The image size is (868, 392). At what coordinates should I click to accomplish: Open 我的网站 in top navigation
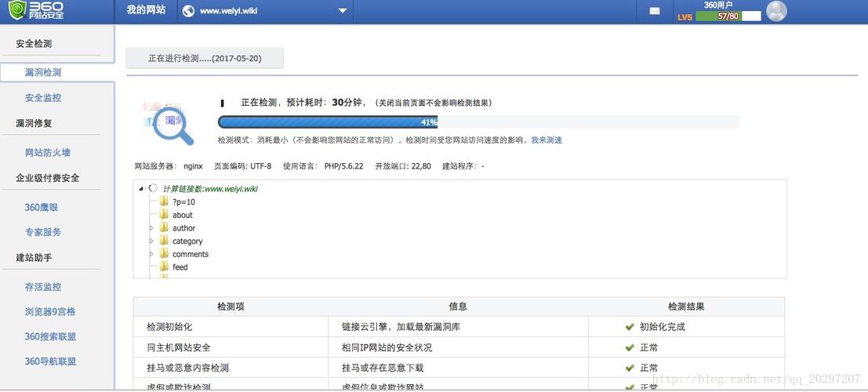point(146,10)
